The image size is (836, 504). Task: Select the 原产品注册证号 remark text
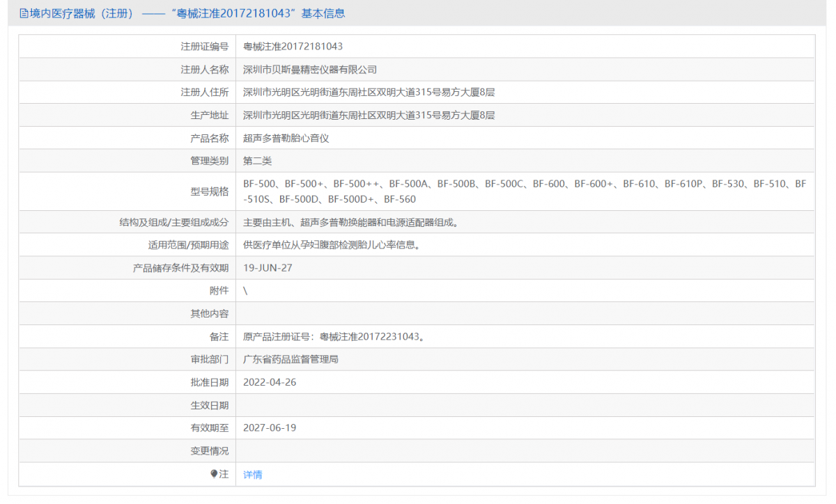[334, 337]
